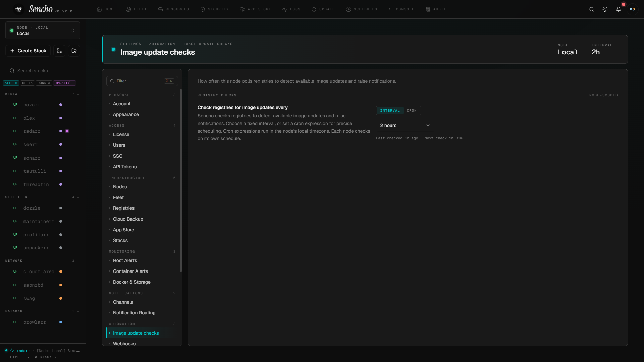Click the Console prompt icon
Screen dimensions: 644x362
[391, 9]
